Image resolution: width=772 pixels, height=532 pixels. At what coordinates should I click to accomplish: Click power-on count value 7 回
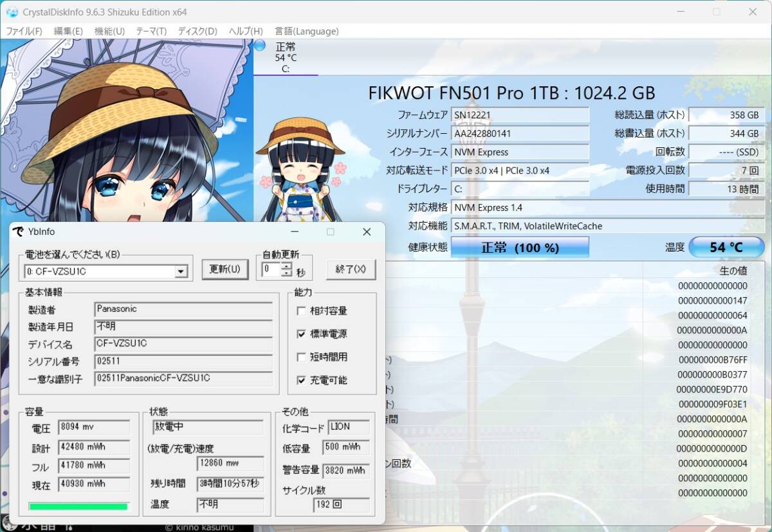(726, 170)
